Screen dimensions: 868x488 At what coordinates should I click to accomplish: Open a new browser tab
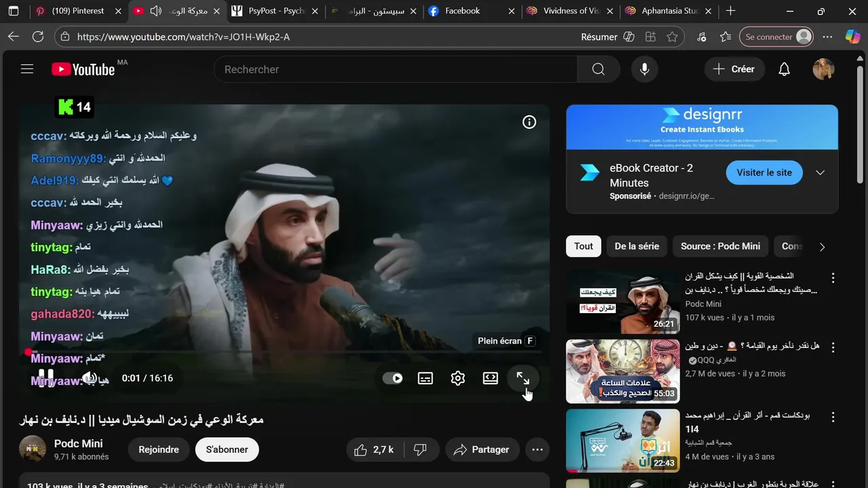coord(730,11)
